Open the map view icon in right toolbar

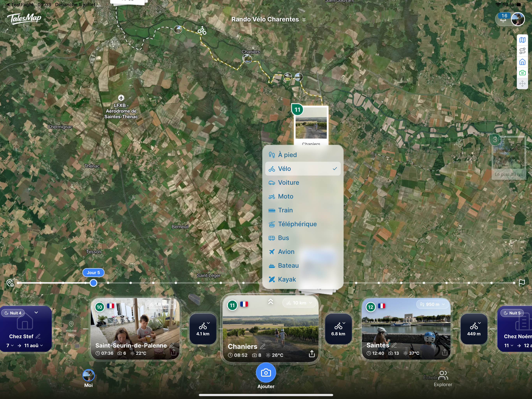point(522,40)
